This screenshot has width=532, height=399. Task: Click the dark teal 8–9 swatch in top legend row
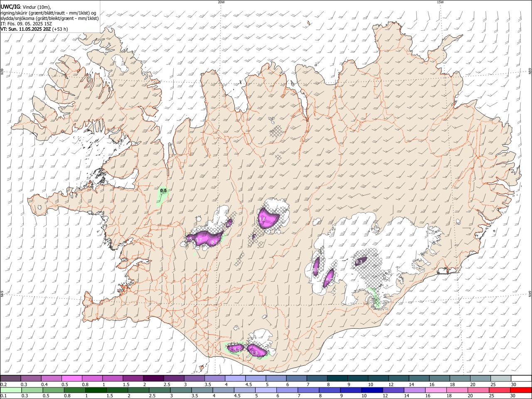point(337,378)
